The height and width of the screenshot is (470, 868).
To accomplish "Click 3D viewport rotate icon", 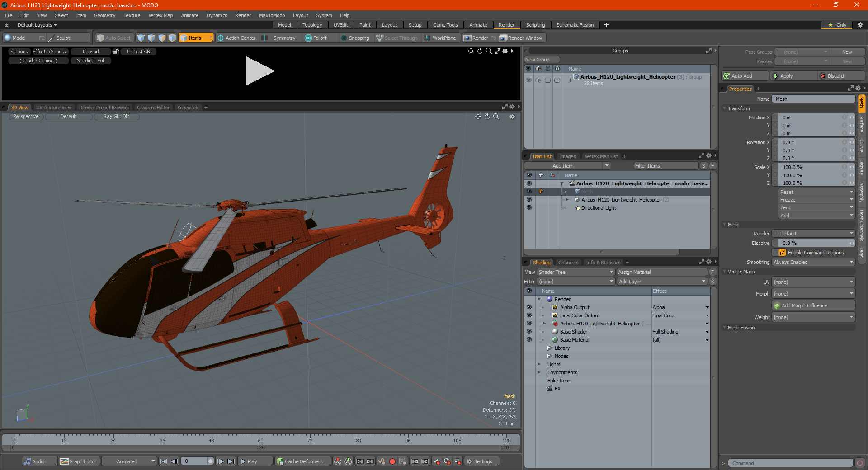I will pos(487,117).
